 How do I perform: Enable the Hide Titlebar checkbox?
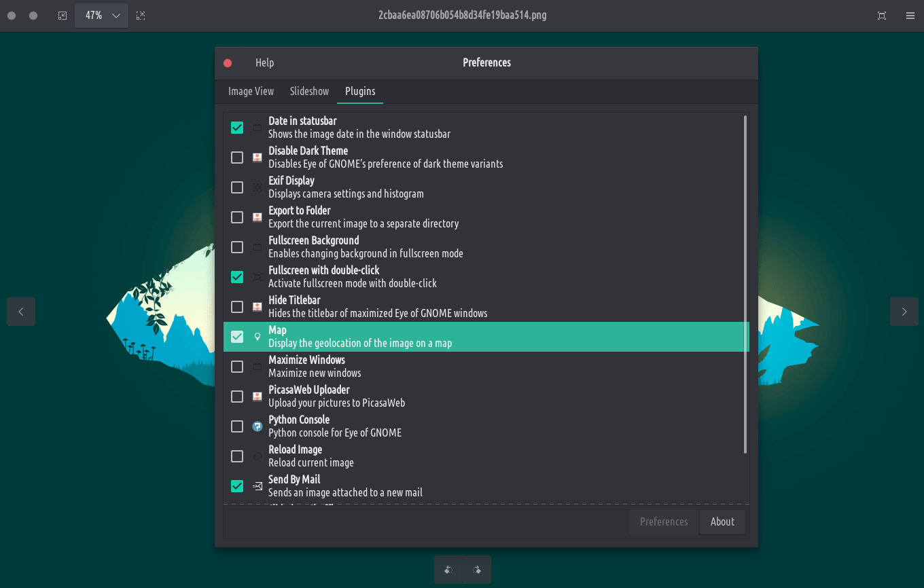point(237,307)
